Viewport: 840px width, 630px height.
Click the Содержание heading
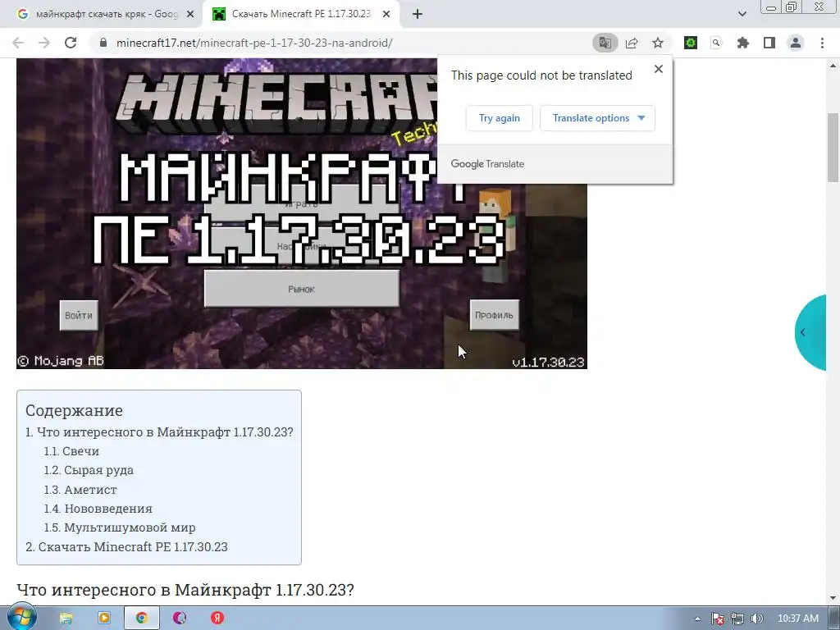point(74,410)
